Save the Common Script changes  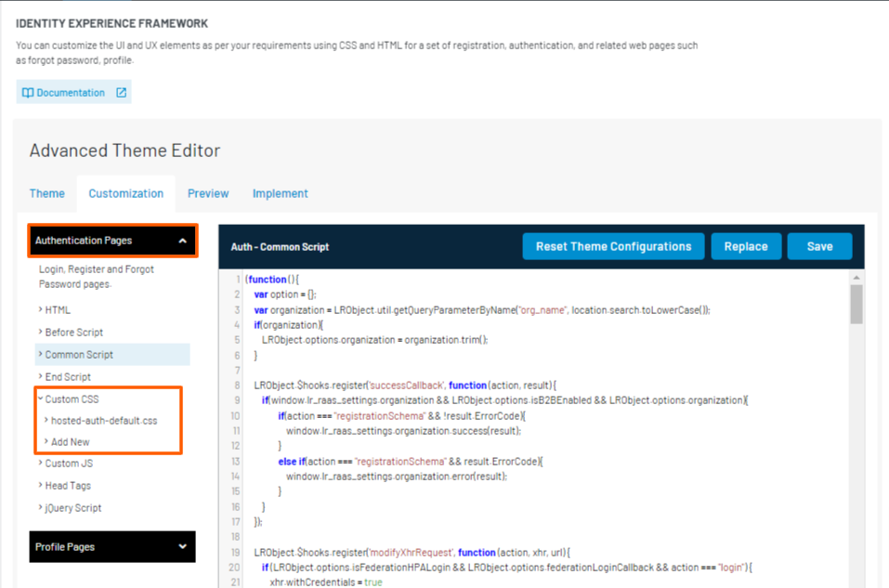[819, 246]
